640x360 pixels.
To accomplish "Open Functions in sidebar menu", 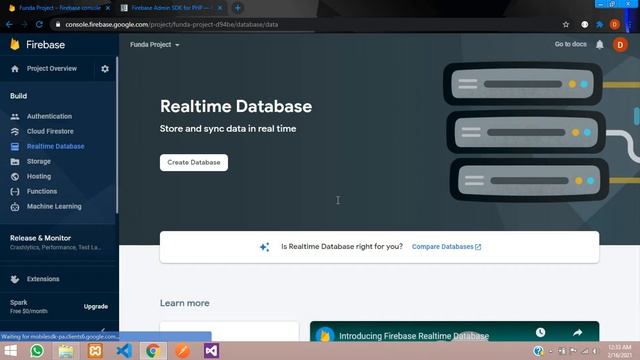I will [42, 191].
